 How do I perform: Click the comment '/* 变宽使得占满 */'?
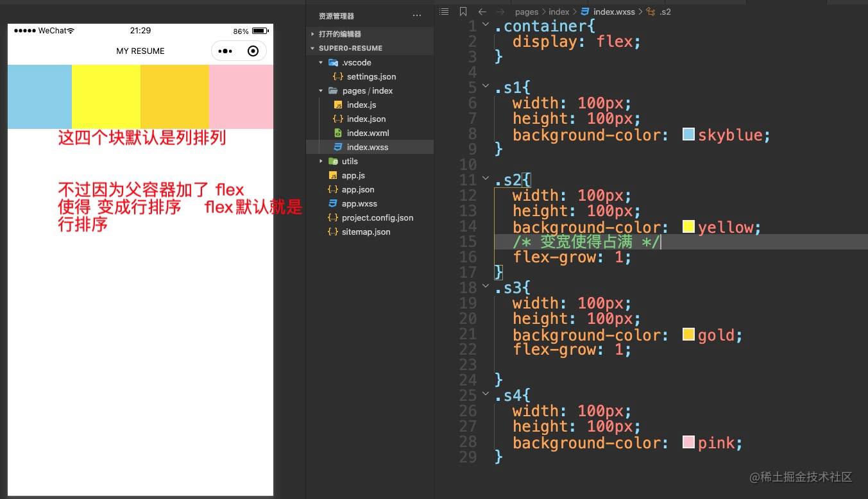pos(586,242)
